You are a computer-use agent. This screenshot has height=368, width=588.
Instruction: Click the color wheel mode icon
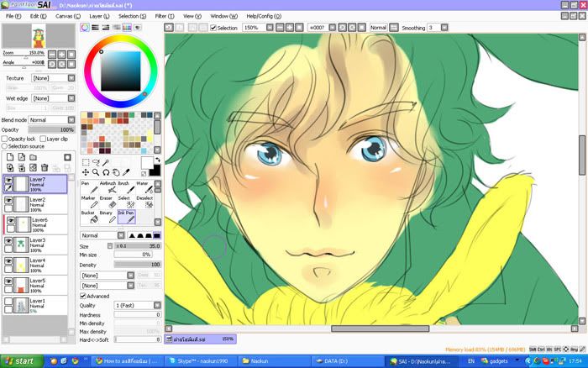(x=86, y=28)
